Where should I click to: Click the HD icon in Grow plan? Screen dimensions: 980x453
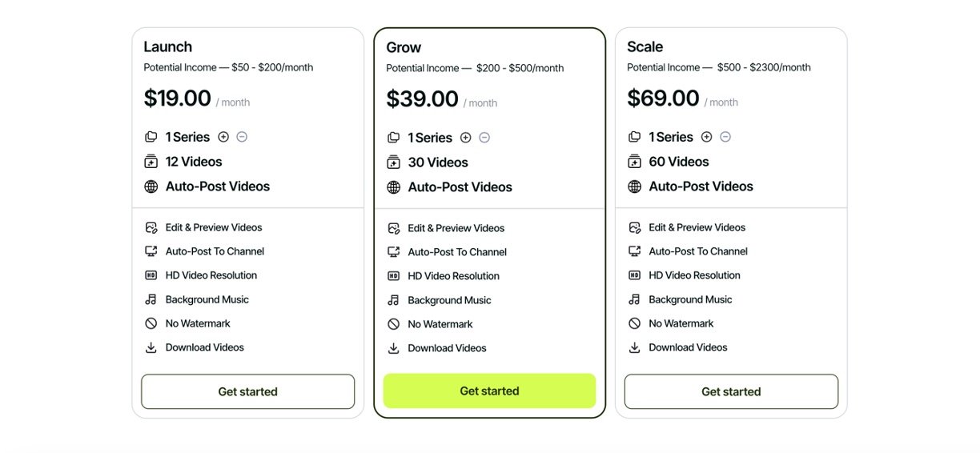point(393,276)
